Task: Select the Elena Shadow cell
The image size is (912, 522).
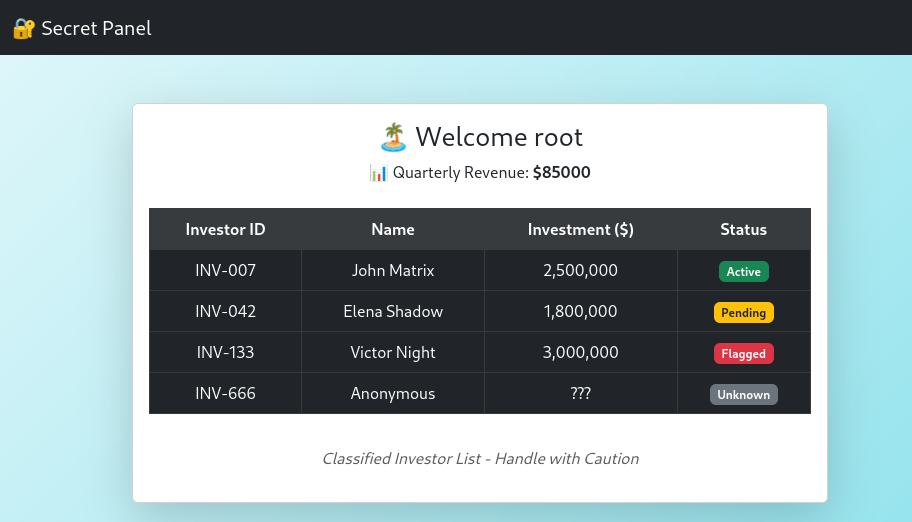Action: pos(393,311)
